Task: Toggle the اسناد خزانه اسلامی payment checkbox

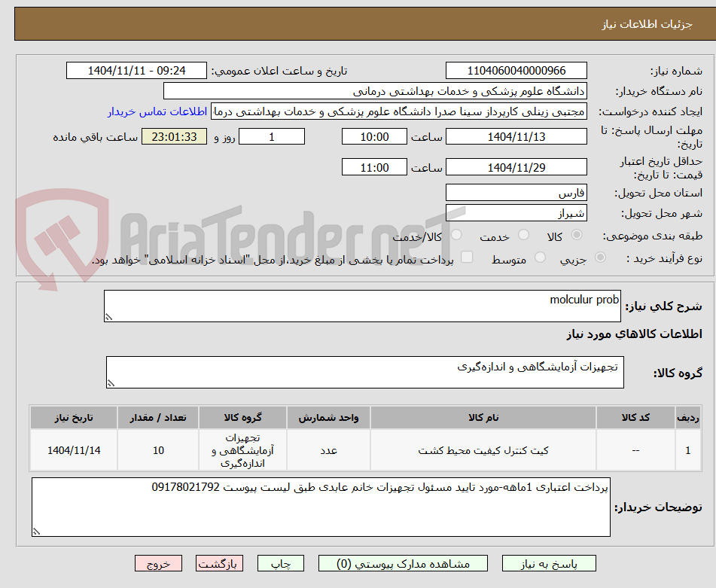Action: [x=467, y=257]
